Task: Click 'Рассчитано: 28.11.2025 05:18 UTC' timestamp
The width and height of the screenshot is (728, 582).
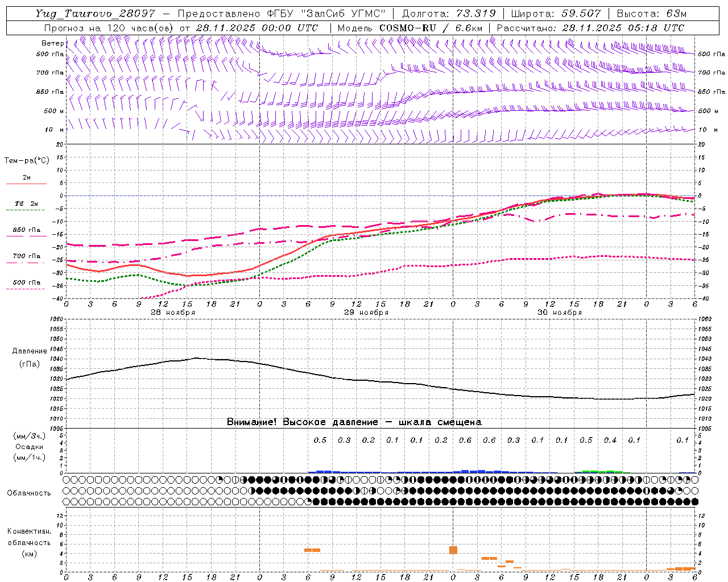Action: (590, 28)
